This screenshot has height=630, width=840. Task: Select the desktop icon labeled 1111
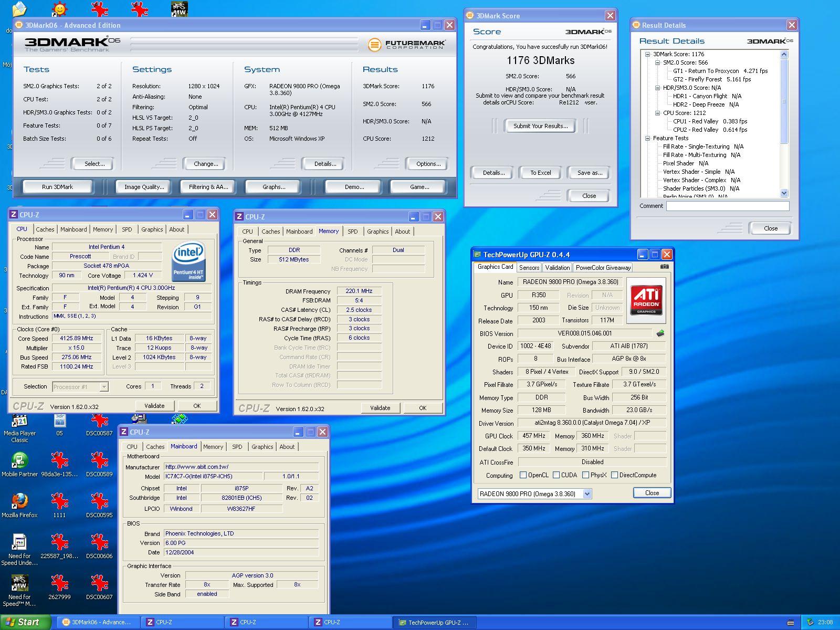[59, 506]
